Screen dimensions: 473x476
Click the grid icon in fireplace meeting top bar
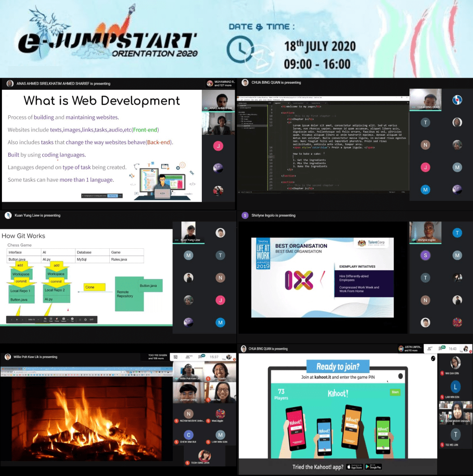175,357
